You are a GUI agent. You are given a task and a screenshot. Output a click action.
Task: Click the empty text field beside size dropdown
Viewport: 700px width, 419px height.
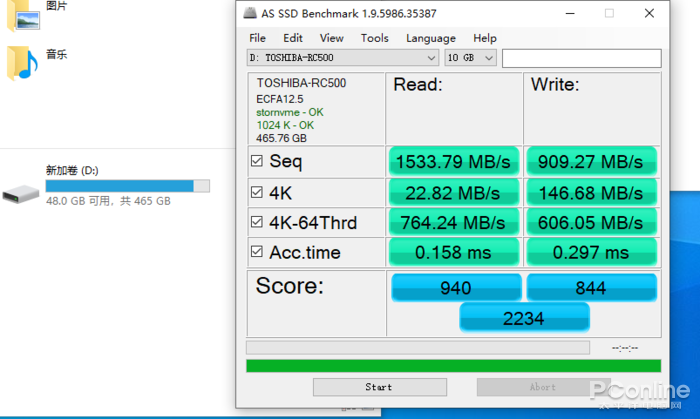581,58
